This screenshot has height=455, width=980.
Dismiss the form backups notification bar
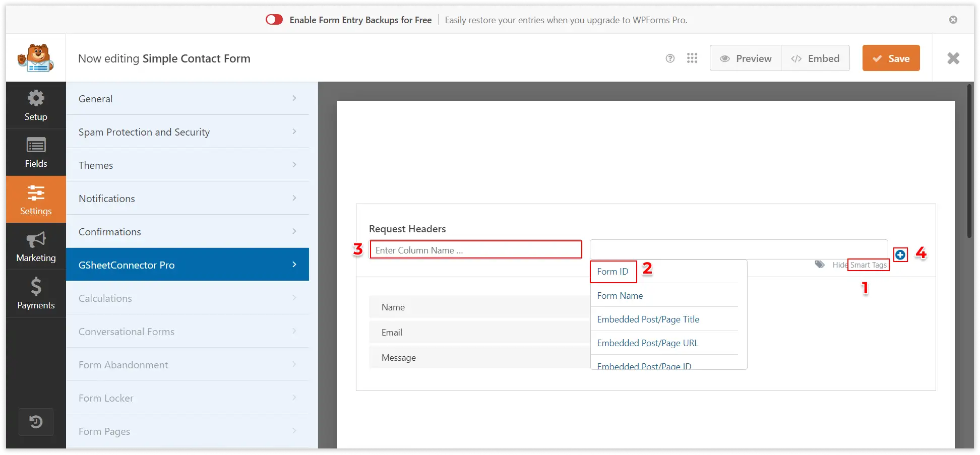(x=953, y=20)
